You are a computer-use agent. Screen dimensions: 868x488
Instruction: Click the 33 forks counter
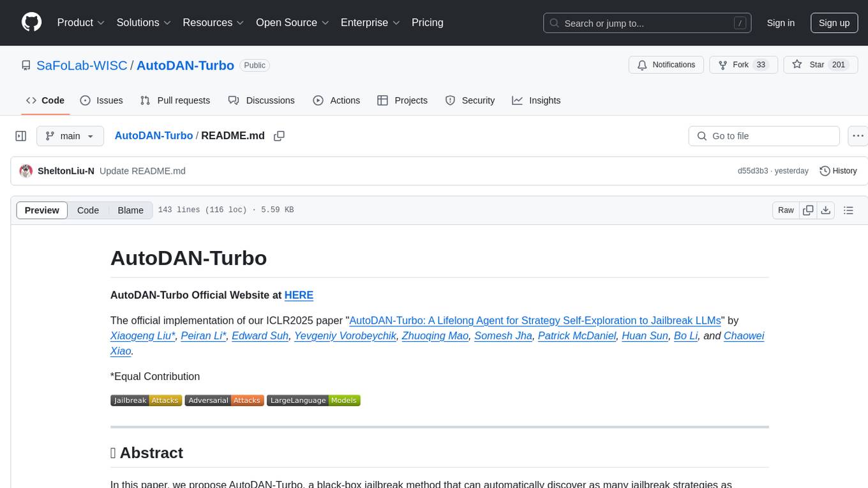point(760,65)
